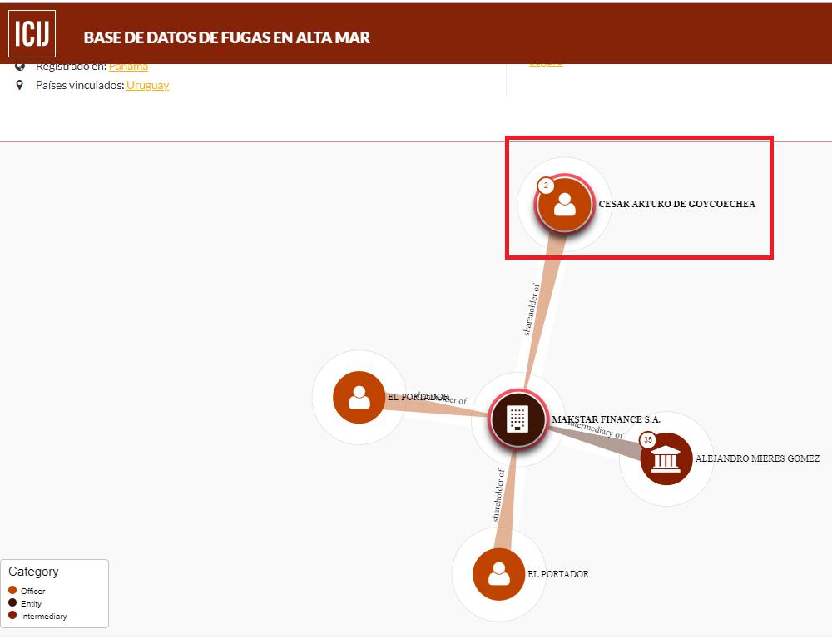
Task: Click the globe icon beside Registrado en
Action: [20, 67]
